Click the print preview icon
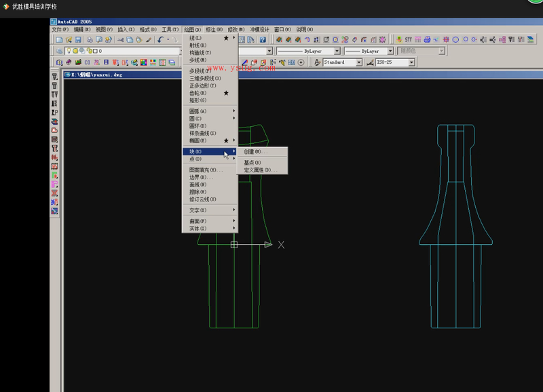The height and width of the screenshot is (392, 543). point(99,40)
